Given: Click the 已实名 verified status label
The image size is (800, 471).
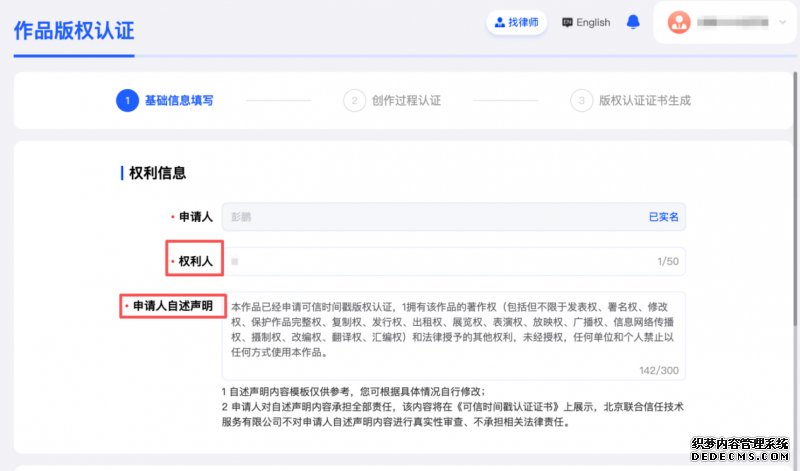Looking at the screenshot, I should pyautogui.click(x=664, y=217).
